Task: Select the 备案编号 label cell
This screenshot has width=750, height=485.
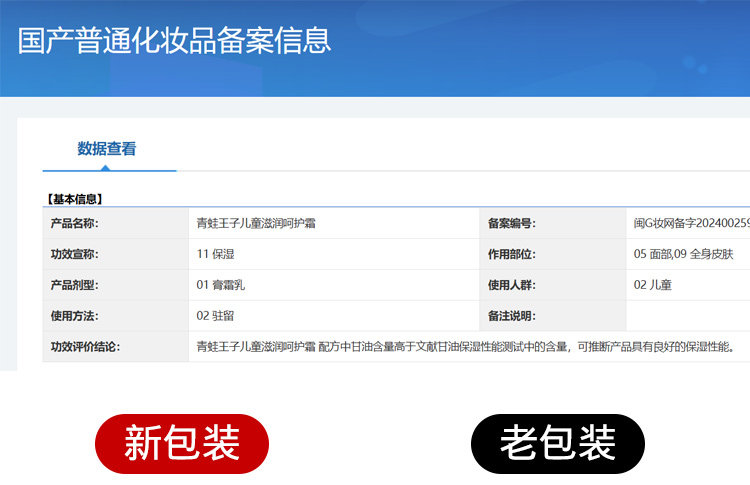Action: [553, 223]
